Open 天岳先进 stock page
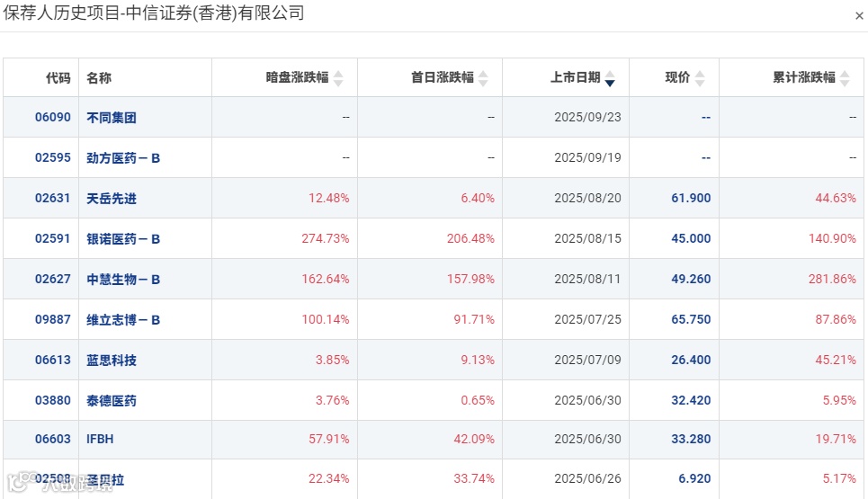The height and width of the screenshot is (499, 868). point(112,199)
